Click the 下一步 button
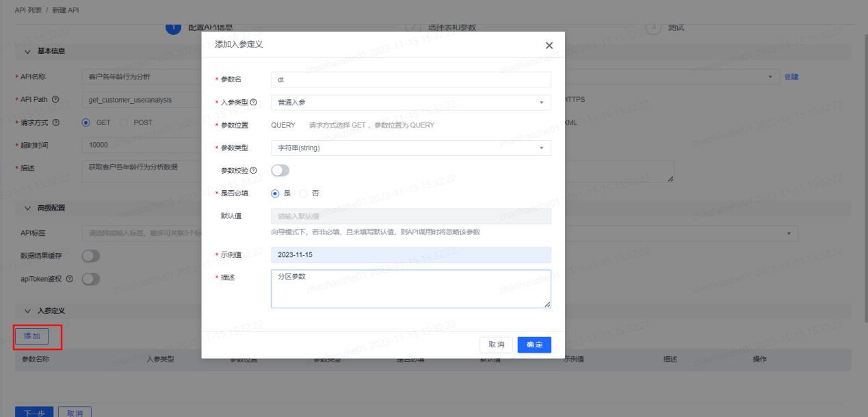The image size is (868, 417). (34, 412)
